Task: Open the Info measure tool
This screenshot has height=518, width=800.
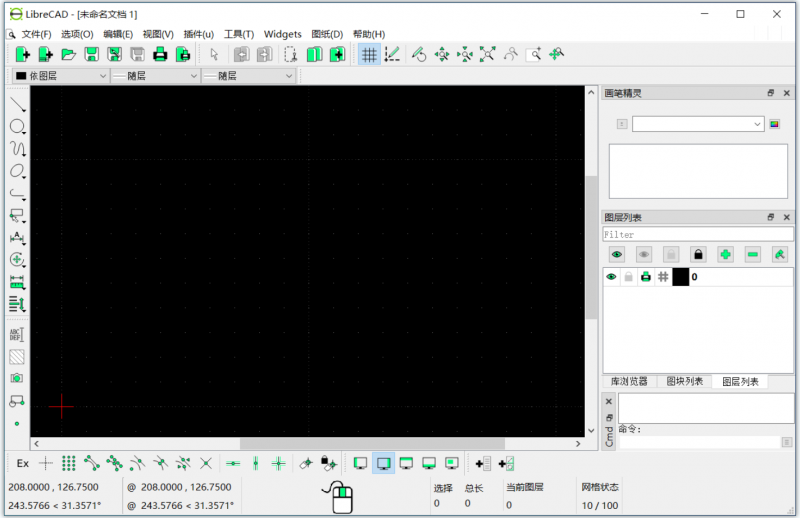Action: coord(17,282)
